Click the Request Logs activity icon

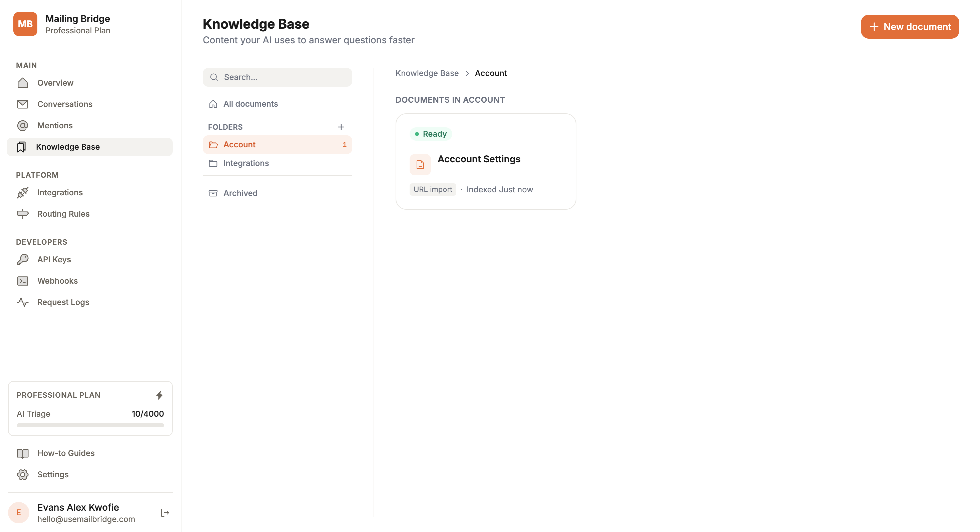22,302
